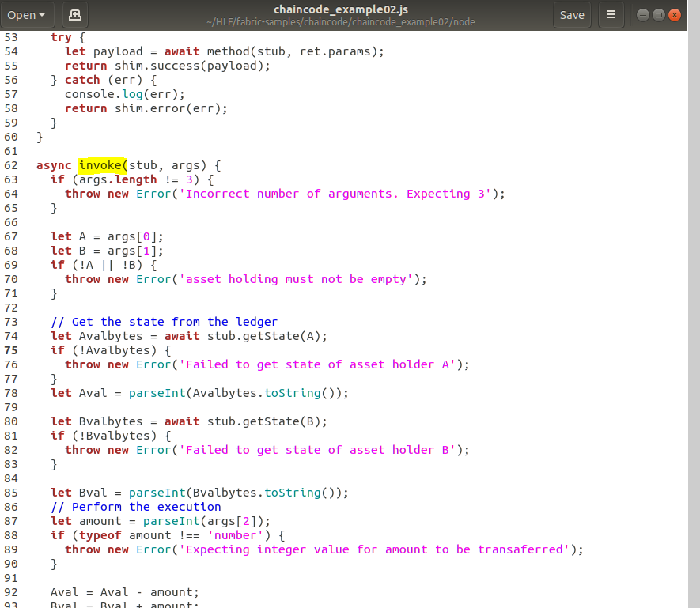Click parseInt(Avalbytes.toString()) on line 78

pyautogui.click(x=235, y=393)
